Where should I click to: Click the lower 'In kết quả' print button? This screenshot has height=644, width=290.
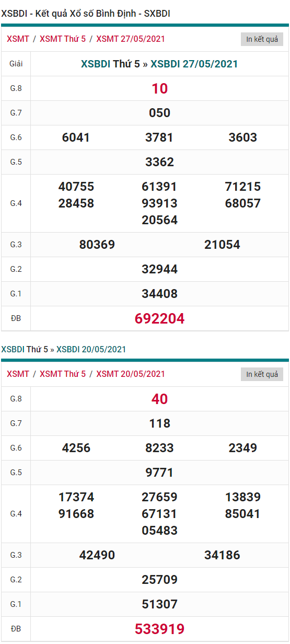point(262,374)
